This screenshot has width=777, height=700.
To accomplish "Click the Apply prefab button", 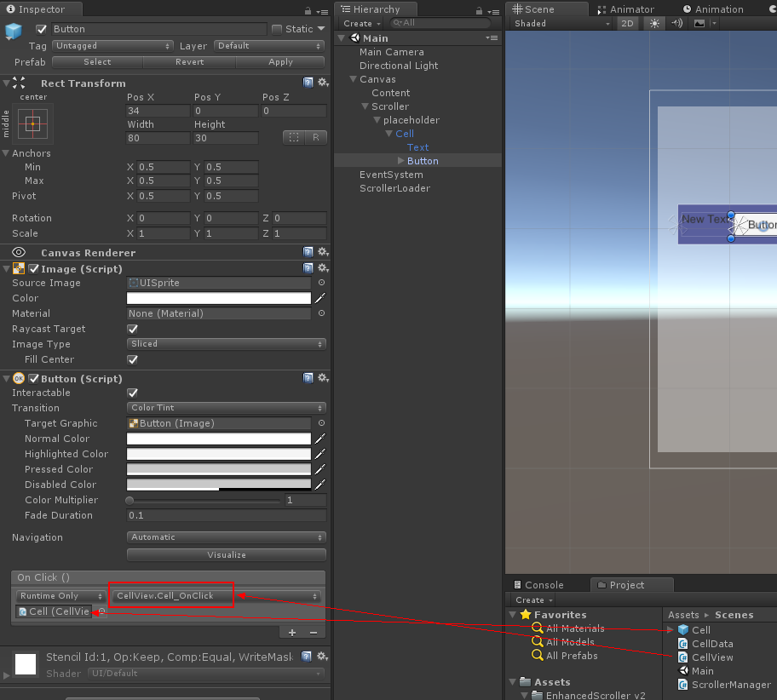I will pyautogui.click(x=280, y=61).
